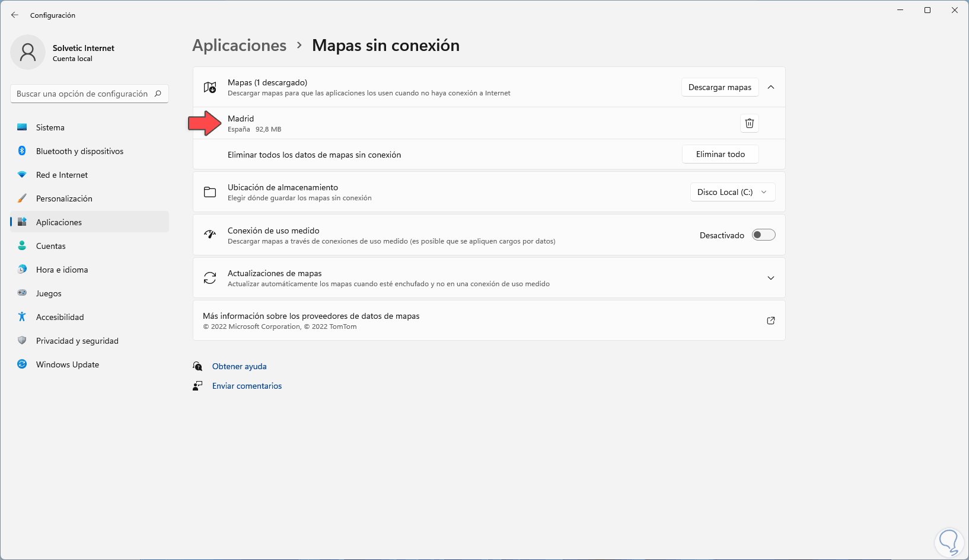
Task: Click the Descargar mapas button
Action: (719, 87)
